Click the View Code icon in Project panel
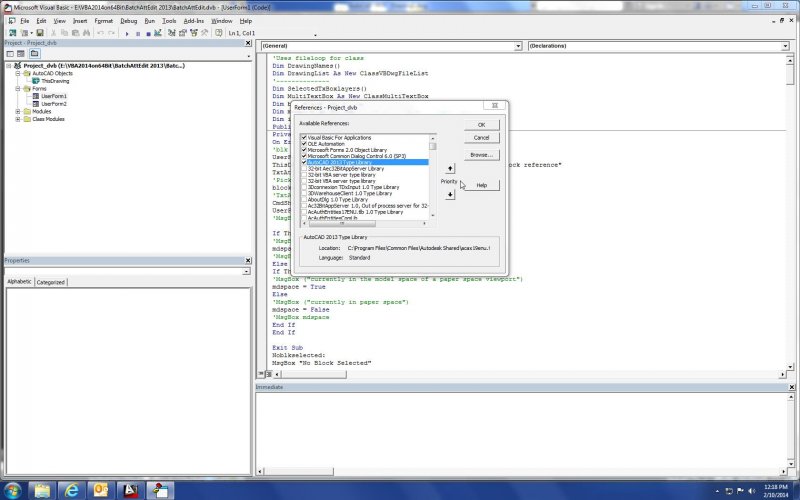Screen dimensions: 800x500 coord(9,53)
